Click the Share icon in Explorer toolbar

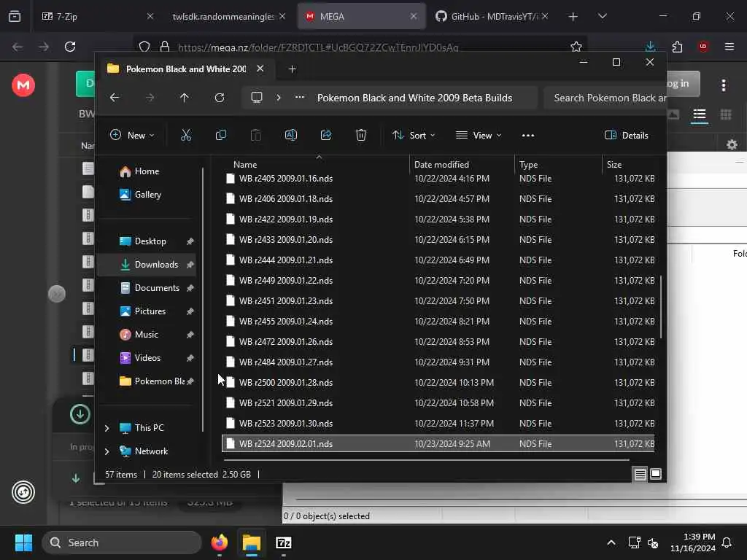(326, 135)
